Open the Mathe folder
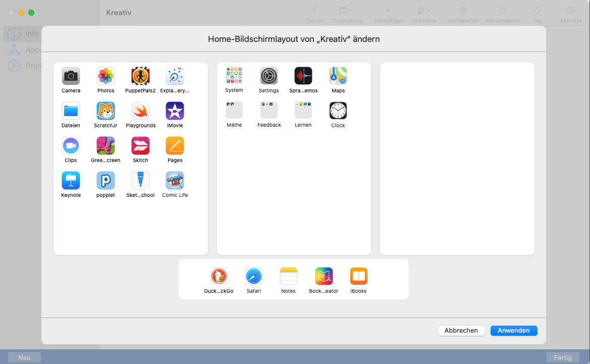Image resolution: width=590 pixels, height=364 pixels. (234, 111)
